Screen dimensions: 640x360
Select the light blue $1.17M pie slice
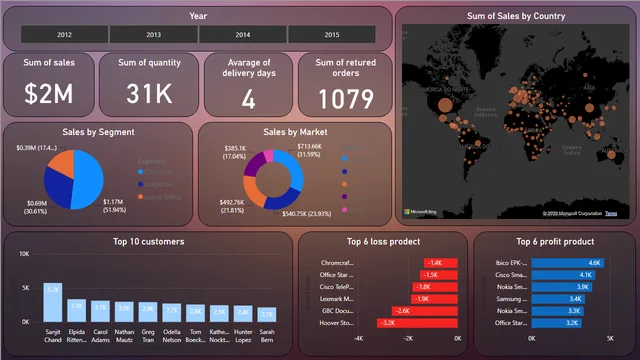89,180
